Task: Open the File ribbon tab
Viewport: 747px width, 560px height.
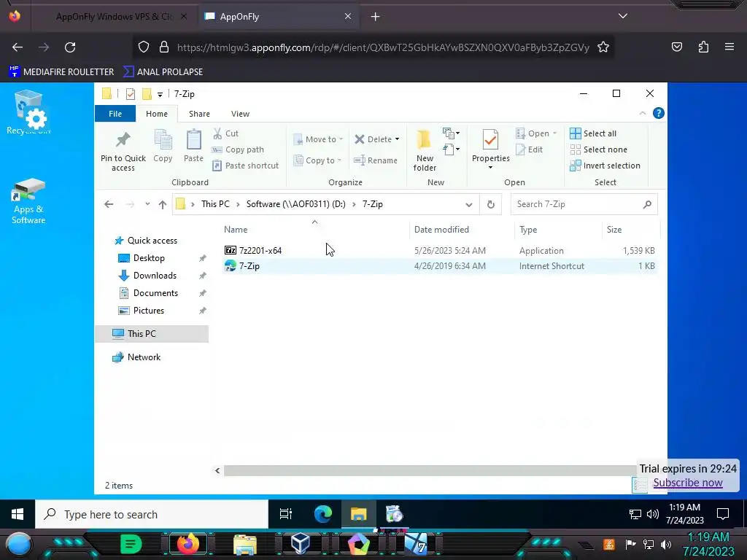Action: click(x=115, y=114)
